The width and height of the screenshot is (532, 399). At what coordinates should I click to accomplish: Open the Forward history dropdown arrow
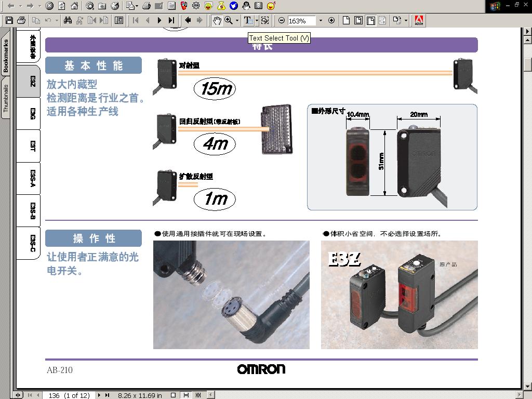tap(39, 6)
